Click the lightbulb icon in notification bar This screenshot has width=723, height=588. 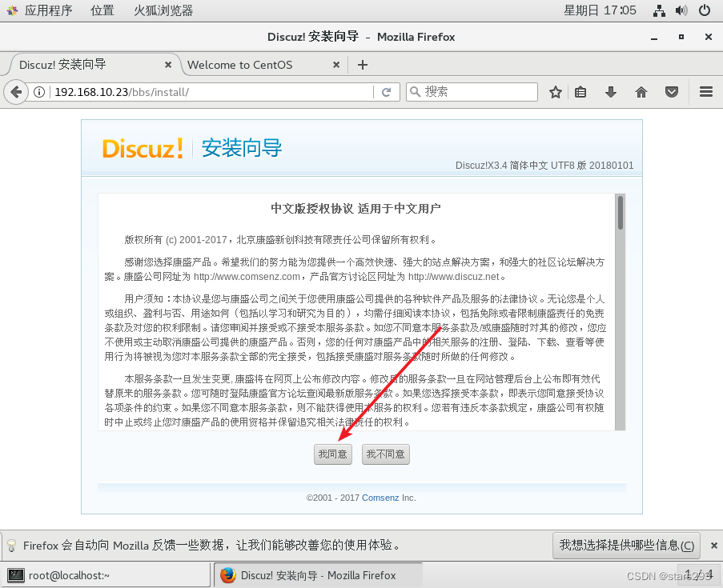pyautogui.click(x=12, y=546)
